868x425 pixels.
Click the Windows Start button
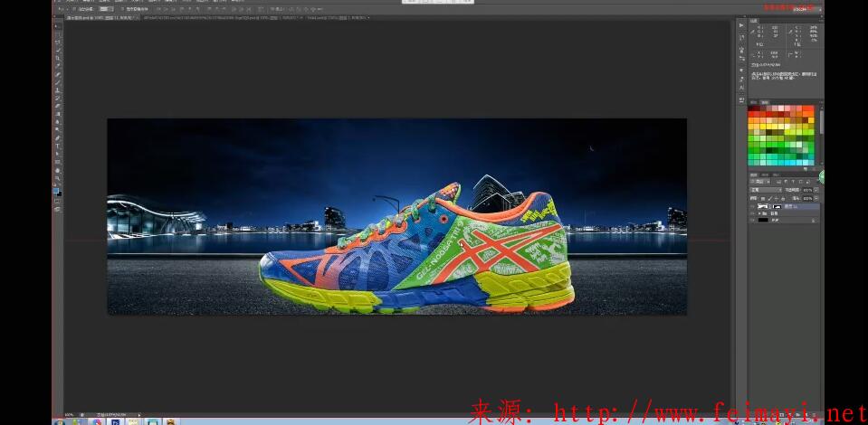pos(60,420)
